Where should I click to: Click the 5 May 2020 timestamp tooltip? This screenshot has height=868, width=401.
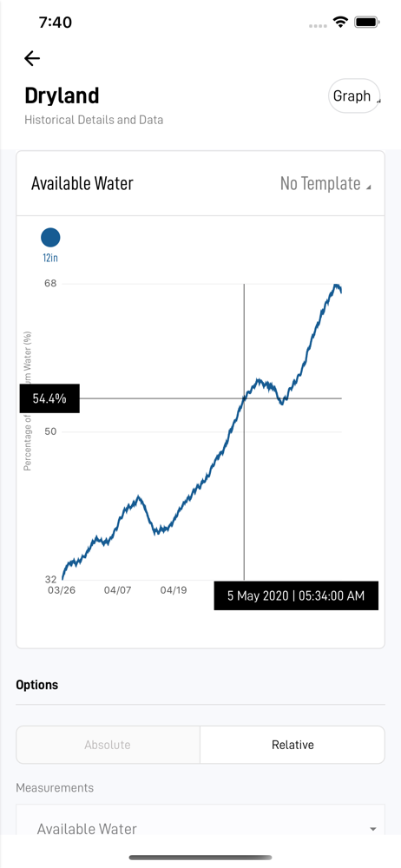(x=296, y=595)
